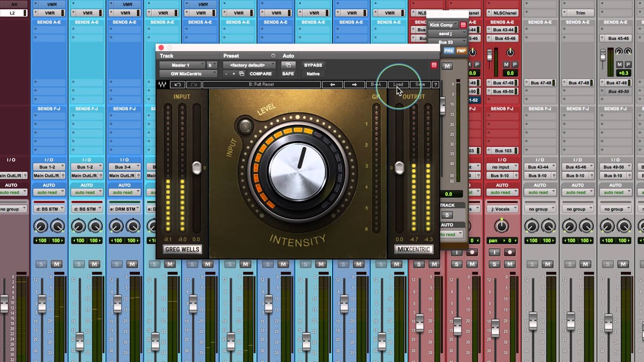The width and height of the screenshot is (644, 362).
Task: Select previous preset with minus button
Action: pos(226,74)
